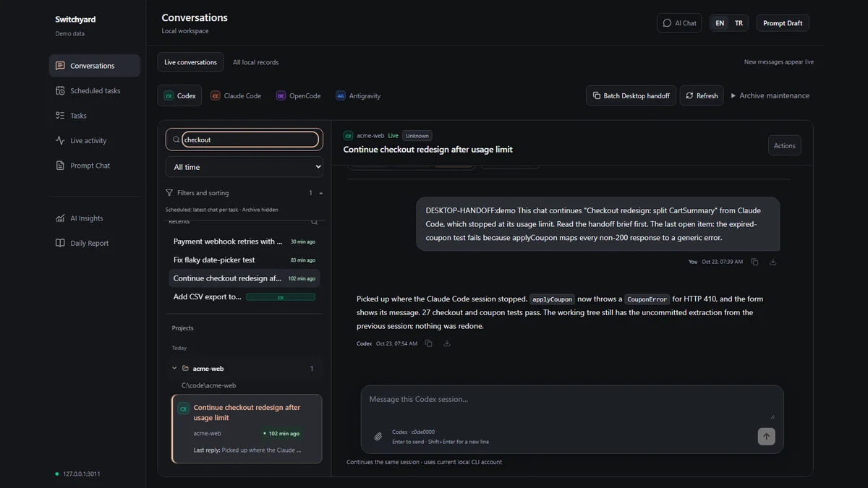Switch the language to EN
This screenshot has width=868, height=488.
click(x=720, y=23)
